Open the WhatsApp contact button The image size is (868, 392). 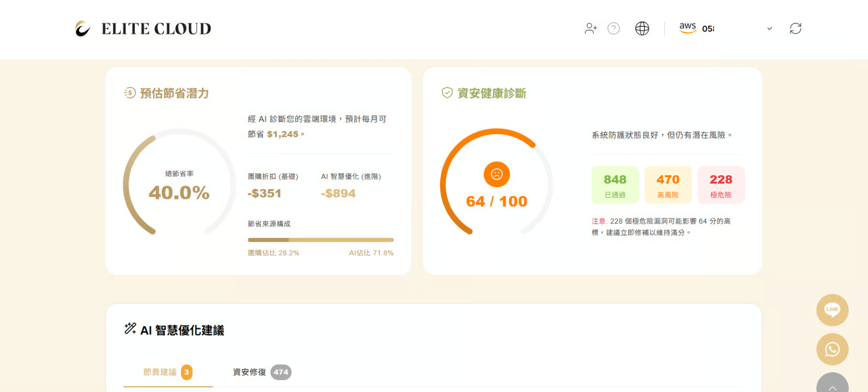832,349
